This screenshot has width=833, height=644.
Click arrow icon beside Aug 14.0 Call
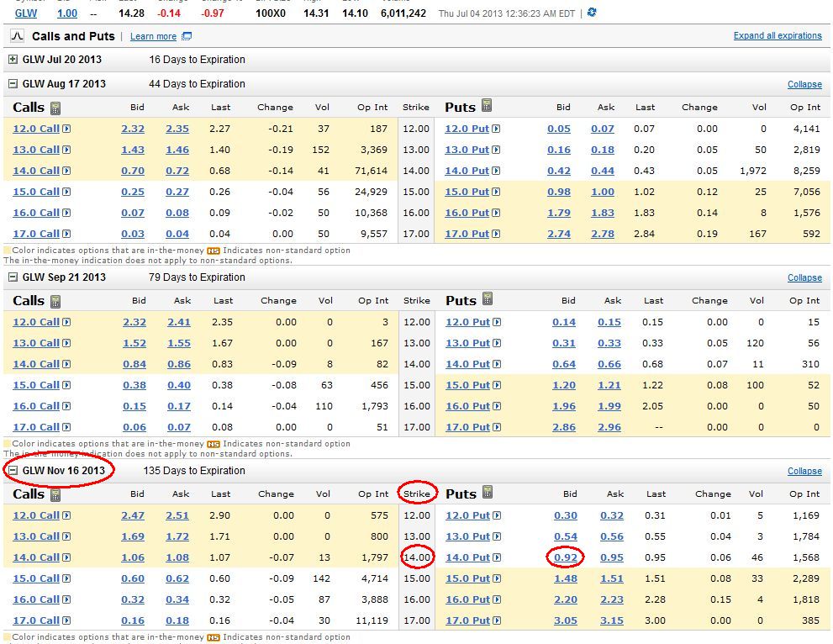pyautogui.click(x=66, y=171)
